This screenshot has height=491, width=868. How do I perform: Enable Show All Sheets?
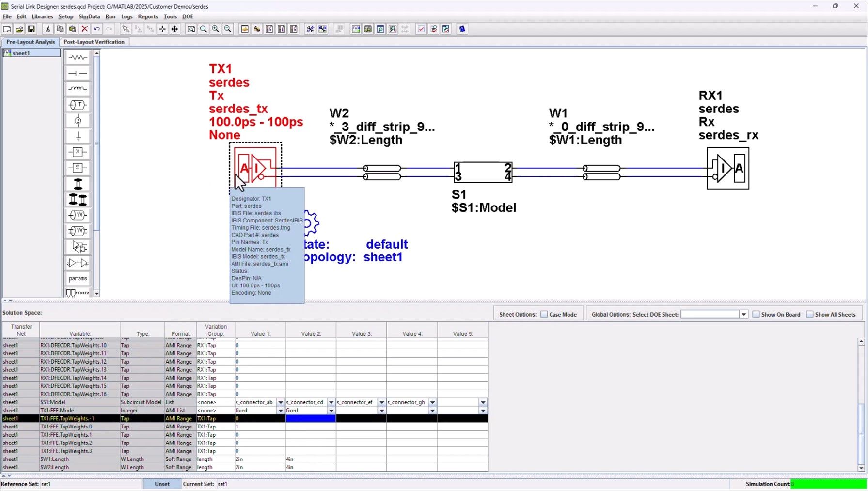[810, 314]
